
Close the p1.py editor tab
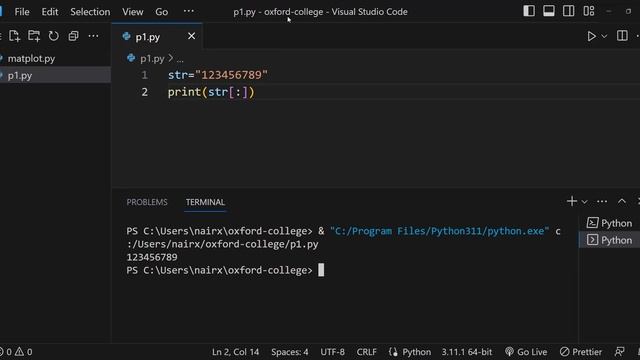click(191, 36)
